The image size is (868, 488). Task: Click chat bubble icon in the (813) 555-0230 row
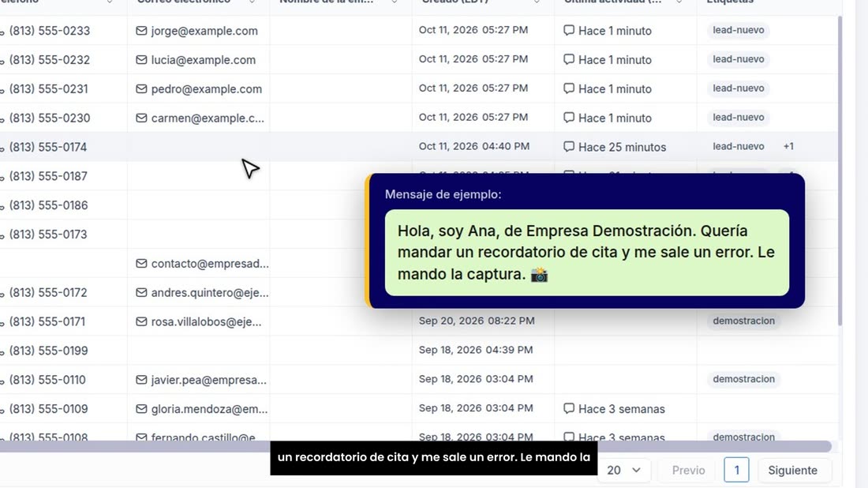568,118
